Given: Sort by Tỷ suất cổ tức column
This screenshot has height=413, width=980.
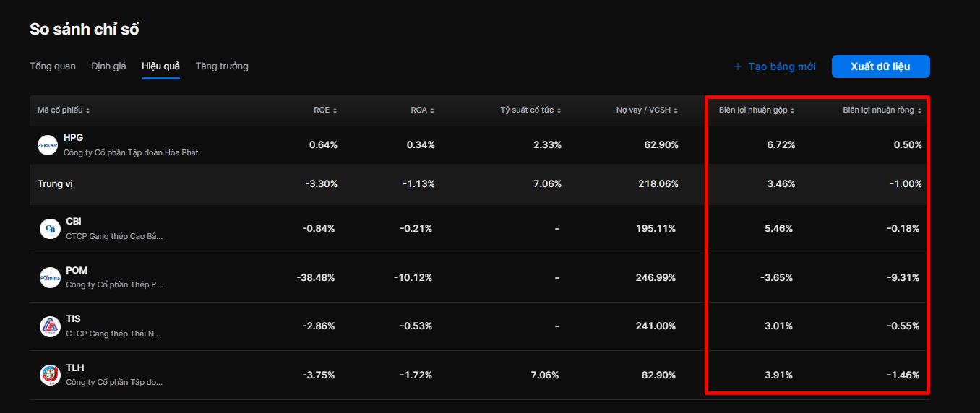Looking at the screenshot, I should click(530, 110).
